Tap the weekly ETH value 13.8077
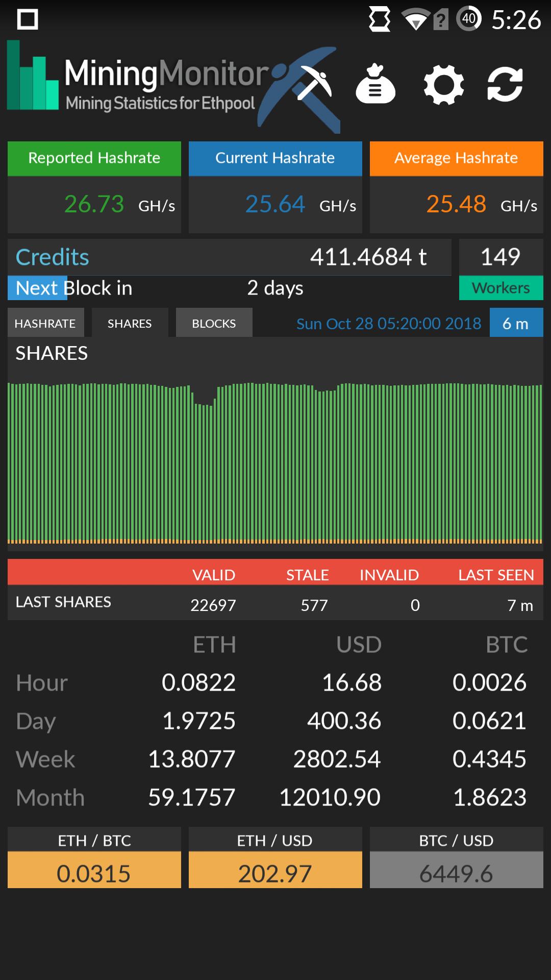The width and height of the screenshot is (551, 980). tap(191, 759)
